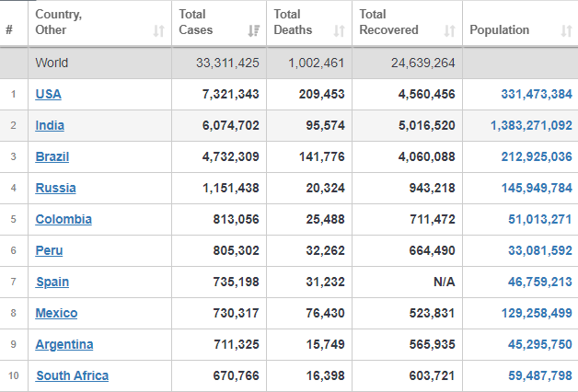Open Peru population 33,081,592 link

coord(540,250)
